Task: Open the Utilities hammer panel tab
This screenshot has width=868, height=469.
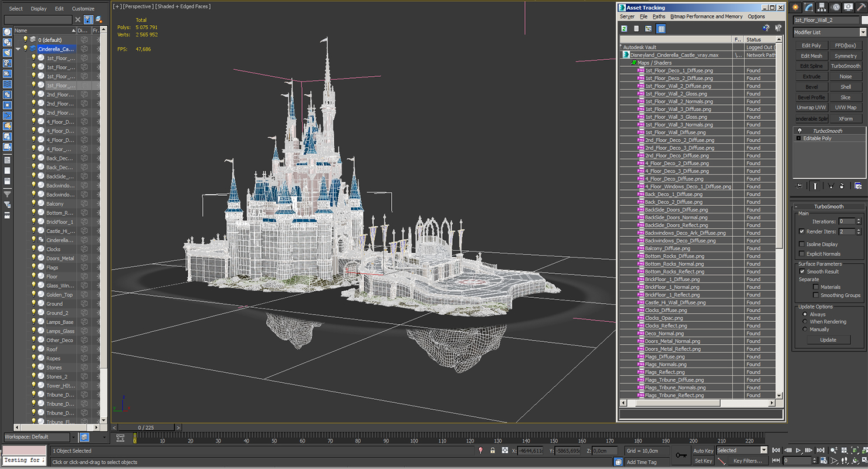Action: pyautogui.click(x=860, y=8)
